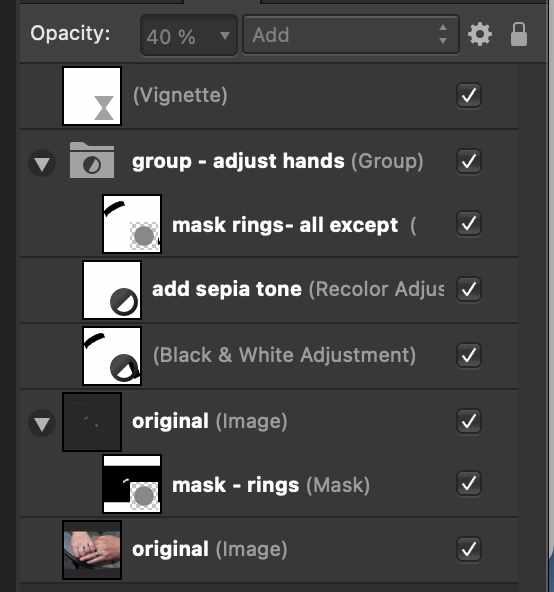The height and width of the screenshot is (592, 554).
Task: Click the add sepia tone adjustment thumbnail
Action: tap(112, 290)
